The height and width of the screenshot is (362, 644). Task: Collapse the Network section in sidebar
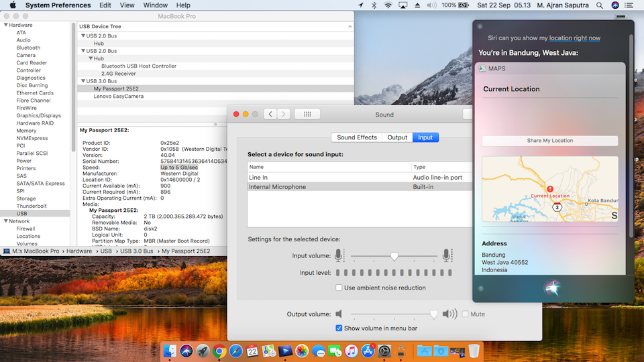pos(6,221)
